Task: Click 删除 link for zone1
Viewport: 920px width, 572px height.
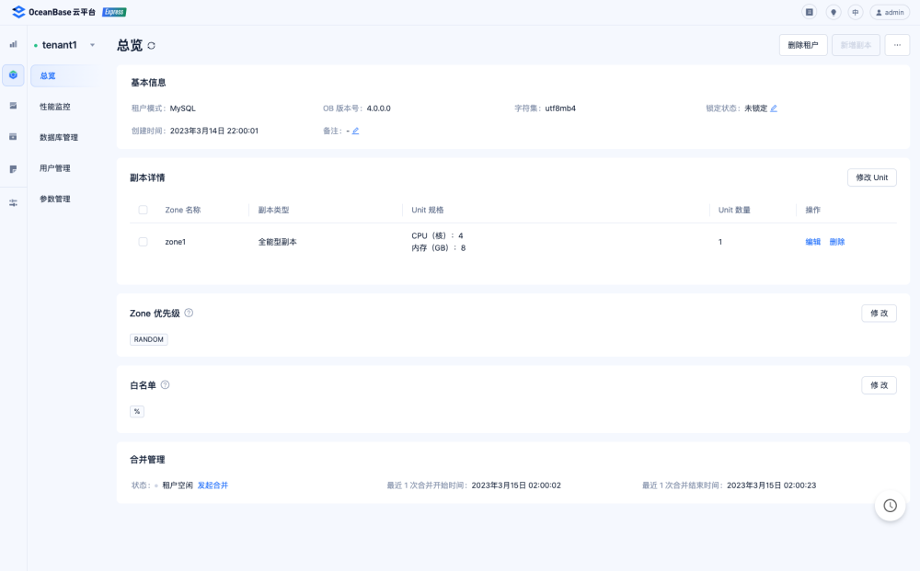Action: (x=837, y=242)
